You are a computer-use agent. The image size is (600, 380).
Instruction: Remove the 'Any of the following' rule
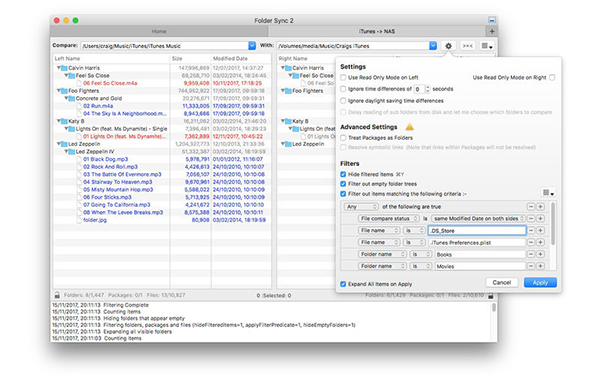pos(531,207)
